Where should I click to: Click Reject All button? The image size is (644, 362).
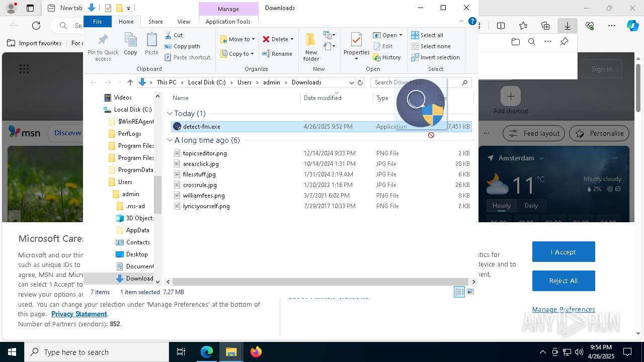(x=563, y=281)
